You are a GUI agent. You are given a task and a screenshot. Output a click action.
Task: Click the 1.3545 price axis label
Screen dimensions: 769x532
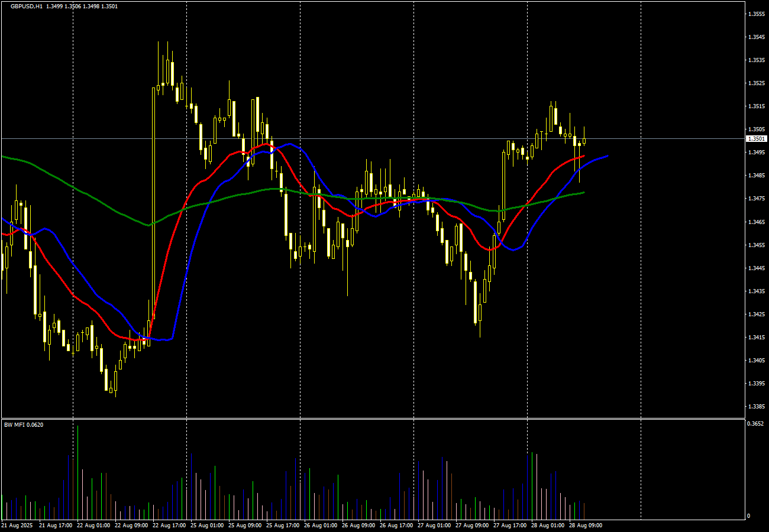click(757, 37)
